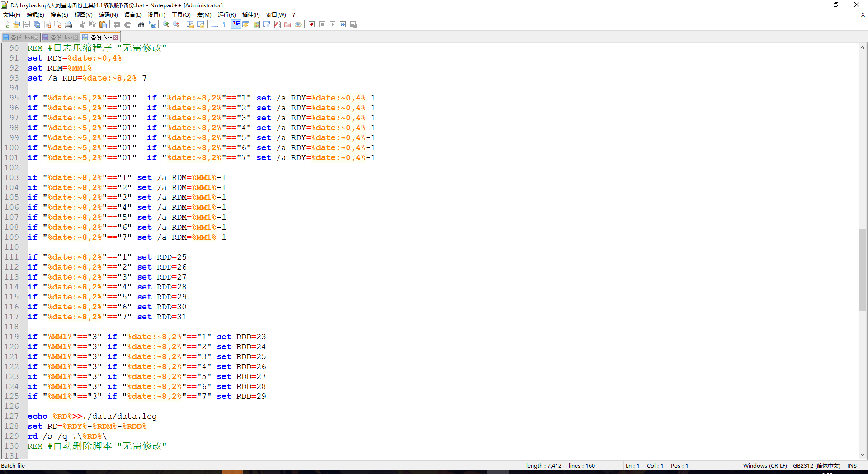Create a new file from the toolbar
The width and height of the screenshot is (868, 474).
6,24
